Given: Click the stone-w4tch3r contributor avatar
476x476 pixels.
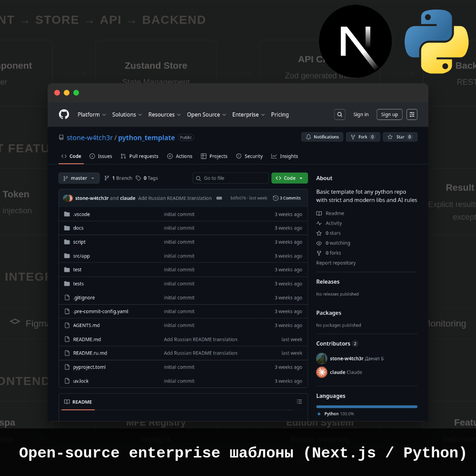Looking at the screenshot, I should (x=322, y=358).
